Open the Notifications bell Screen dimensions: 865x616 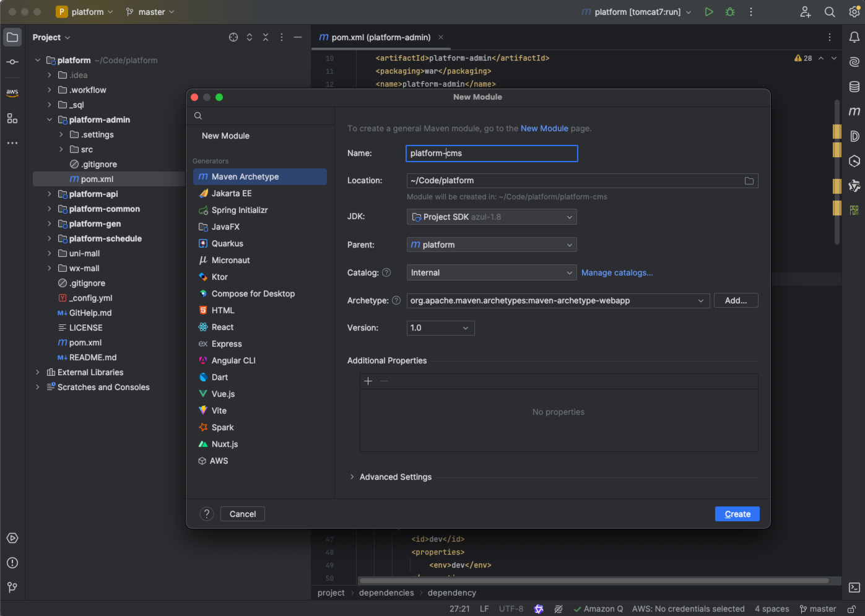[x=854, y=37]
